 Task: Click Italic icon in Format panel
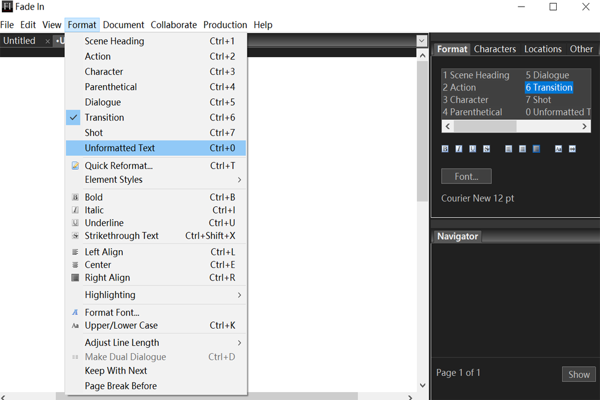point(459,149)
